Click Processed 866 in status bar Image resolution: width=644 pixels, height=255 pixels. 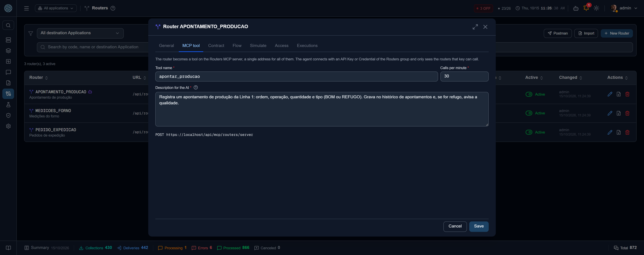233,248
